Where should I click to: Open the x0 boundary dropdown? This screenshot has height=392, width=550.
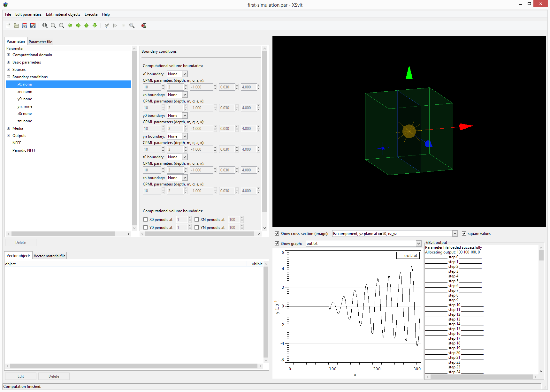pos(185,74)
